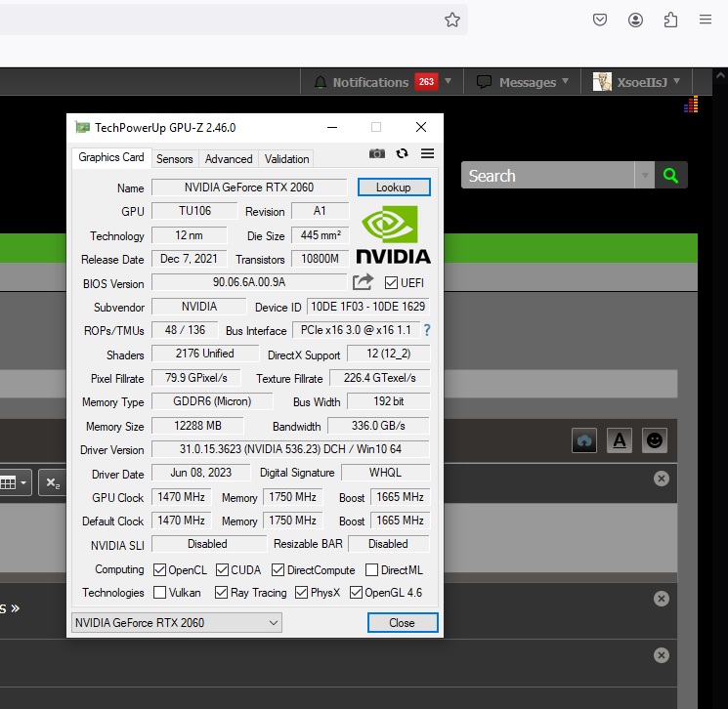Click the third circled X remove icon
The image size is (728, 709).
(662, 655)
